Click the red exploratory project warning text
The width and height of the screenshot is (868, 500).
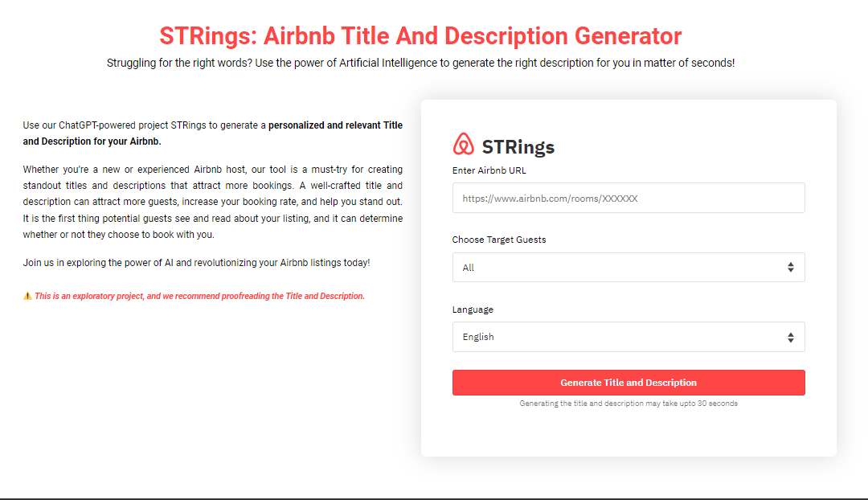click(199, 296)
